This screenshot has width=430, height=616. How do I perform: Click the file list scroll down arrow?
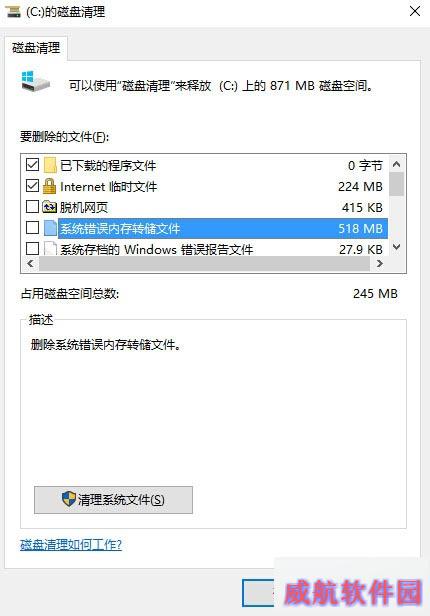pos(397,247)
